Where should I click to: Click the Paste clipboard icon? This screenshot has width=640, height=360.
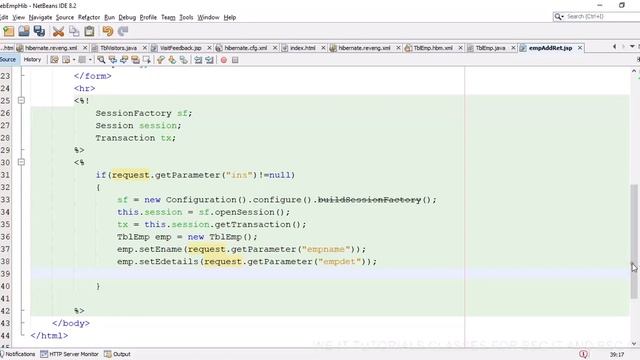pos(89,31)
